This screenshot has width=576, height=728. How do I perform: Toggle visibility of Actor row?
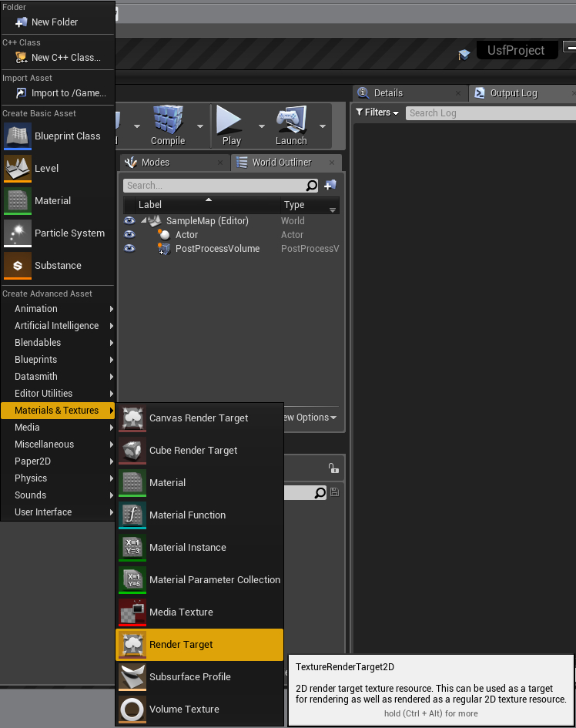129,234
